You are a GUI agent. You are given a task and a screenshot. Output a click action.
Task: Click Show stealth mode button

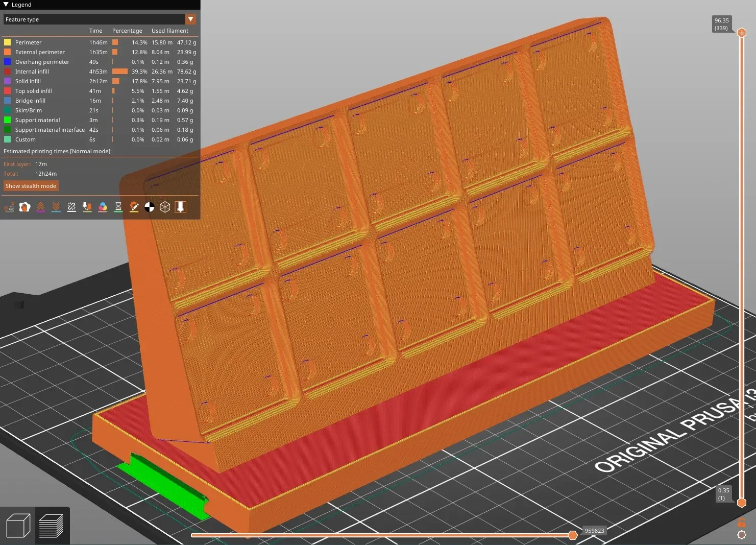31,186
